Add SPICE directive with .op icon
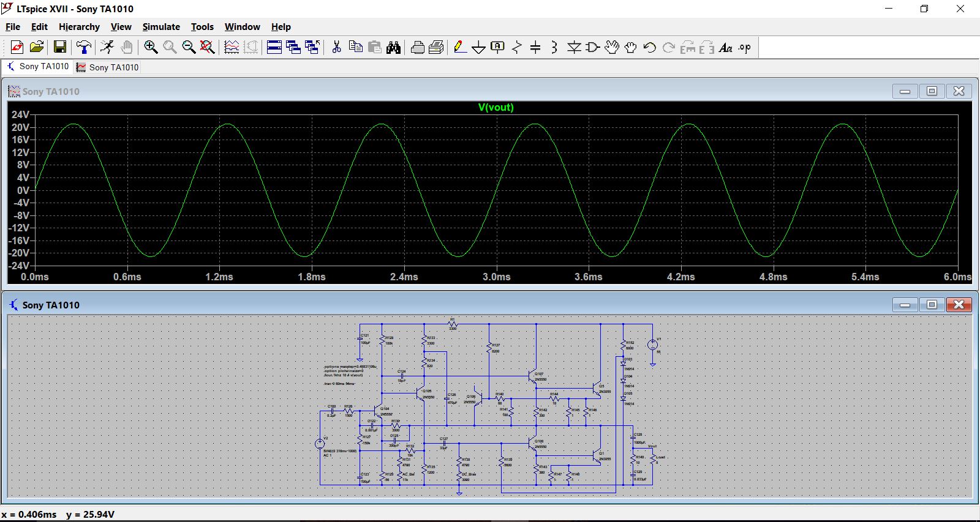The width and height of the screenshot is (980, 522). pos(745,47)
